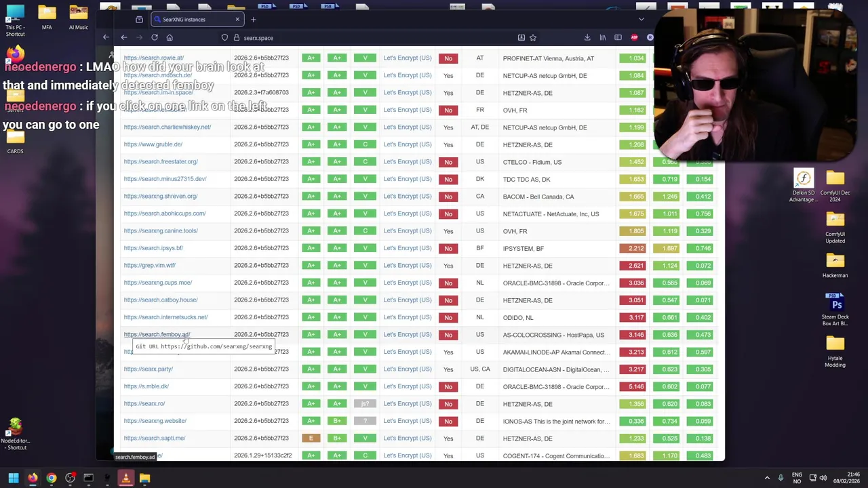This screenshot has width=868, height=488.
Task: Click the js? badge in searx.ro row
Action: pos(365,404)
